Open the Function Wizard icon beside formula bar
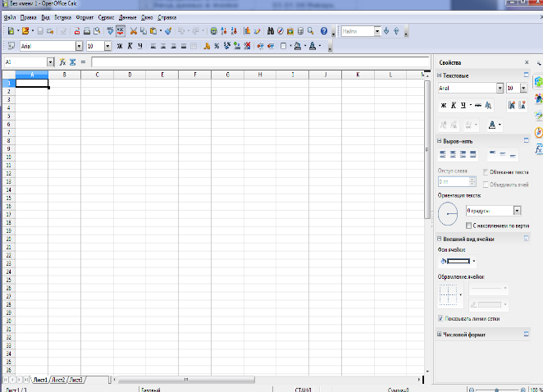The image size is (543, 392). (x=62, y=62)
